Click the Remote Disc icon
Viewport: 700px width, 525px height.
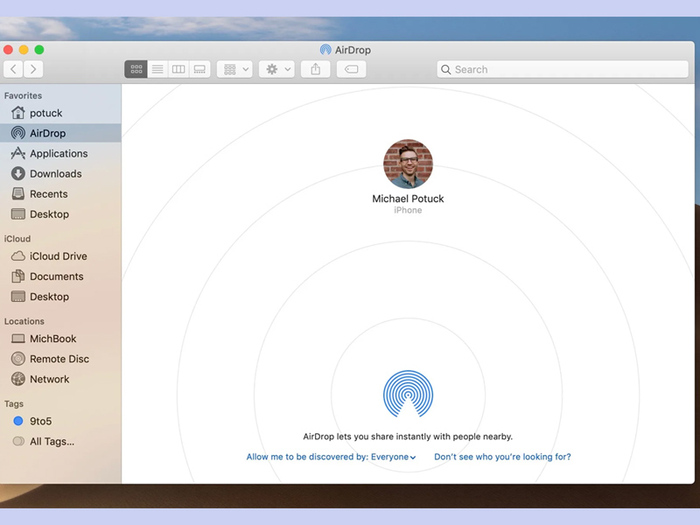(x=18, y=359)
